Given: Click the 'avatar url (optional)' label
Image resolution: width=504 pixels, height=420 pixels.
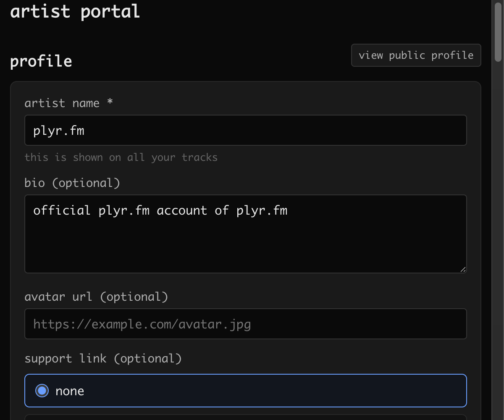Looking at the screenshot, I should [x=96, y=297].
